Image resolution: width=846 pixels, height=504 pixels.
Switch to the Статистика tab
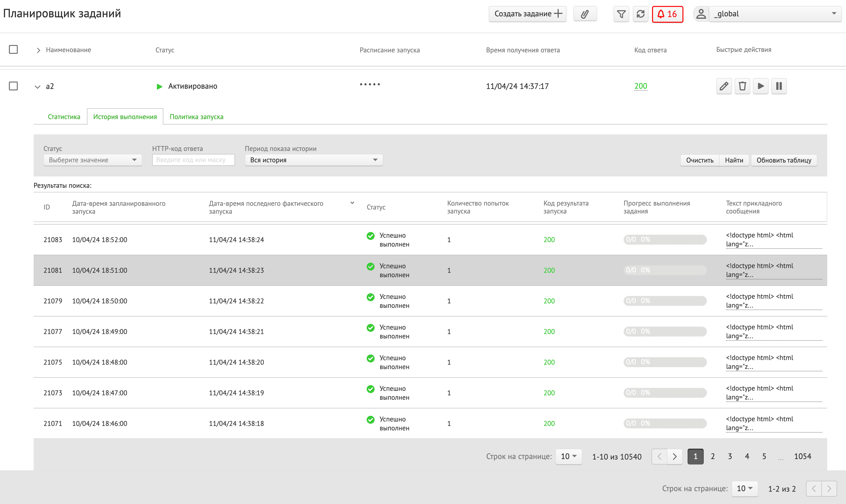click(x=64, y=117)
